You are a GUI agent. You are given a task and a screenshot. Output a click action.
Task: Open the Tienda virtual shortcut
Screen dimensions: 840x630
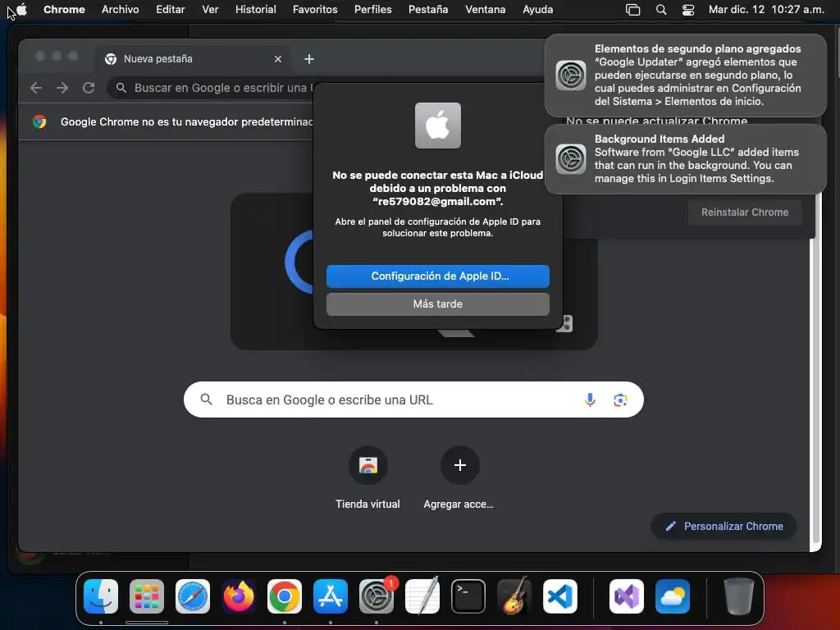(x=368, y=477)
